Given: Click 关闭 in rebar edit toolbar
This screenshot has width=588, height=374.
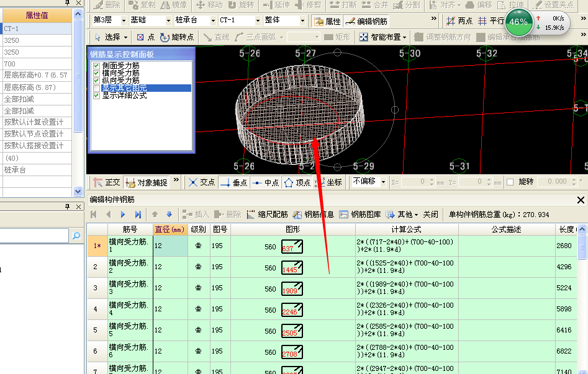Looking at the screenshot, I should click(x=430, y=215).
